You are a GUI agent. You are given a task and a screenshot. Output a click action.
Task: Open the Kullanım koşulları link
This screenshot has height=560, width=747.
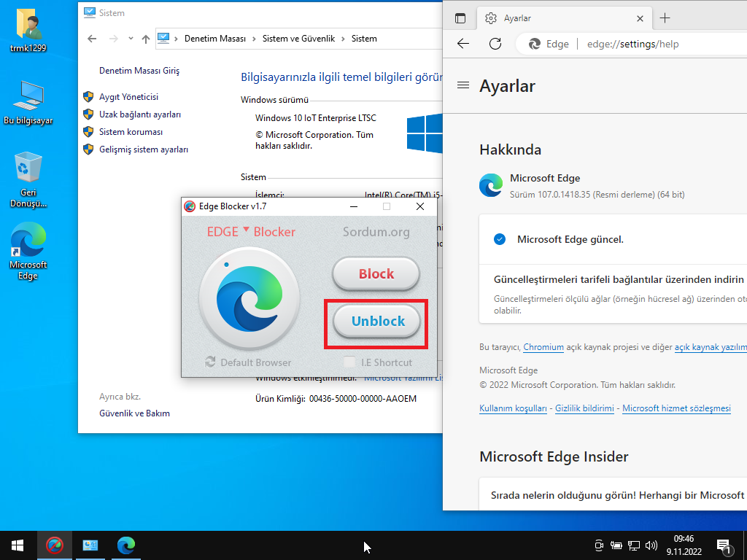(513, 408)
